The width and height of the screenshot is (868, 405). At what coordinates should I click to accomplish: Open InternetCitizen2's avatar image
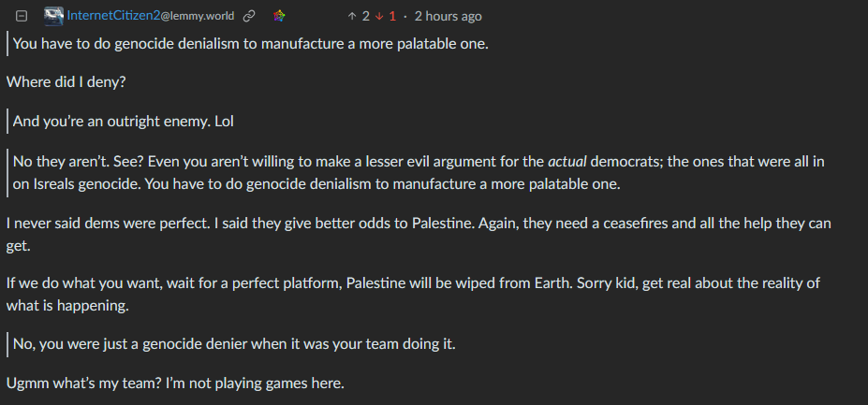pos(53,16)
